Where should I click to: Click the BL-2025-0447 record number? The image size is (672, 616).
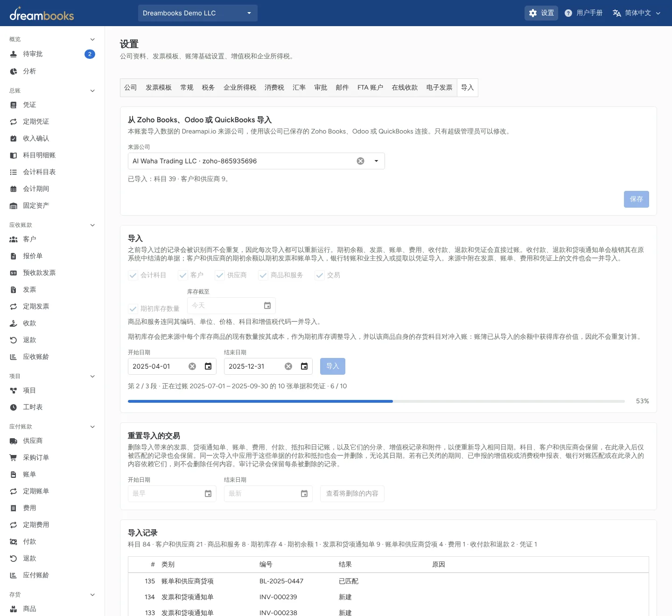click(x=281, y=581)
